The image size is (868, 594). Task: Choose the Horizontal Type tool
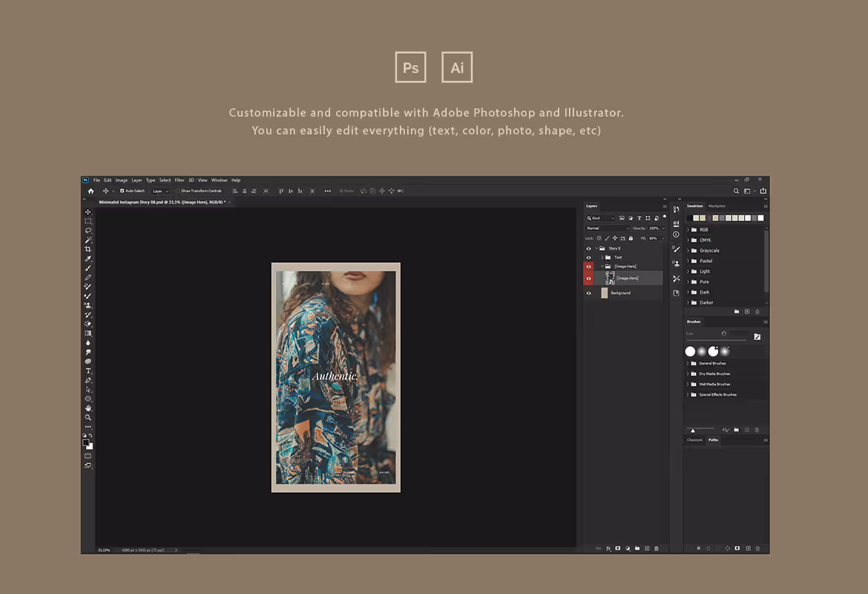coord(88,371)
